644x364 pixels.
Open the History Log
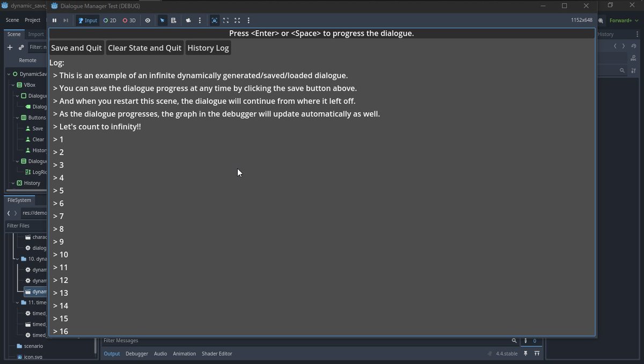(x=208, y=47)
